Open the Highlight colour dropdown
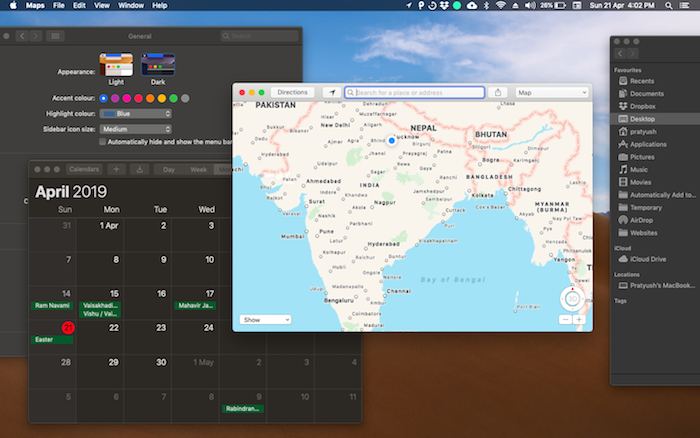 pyautogui.click(x=136, y=114)
